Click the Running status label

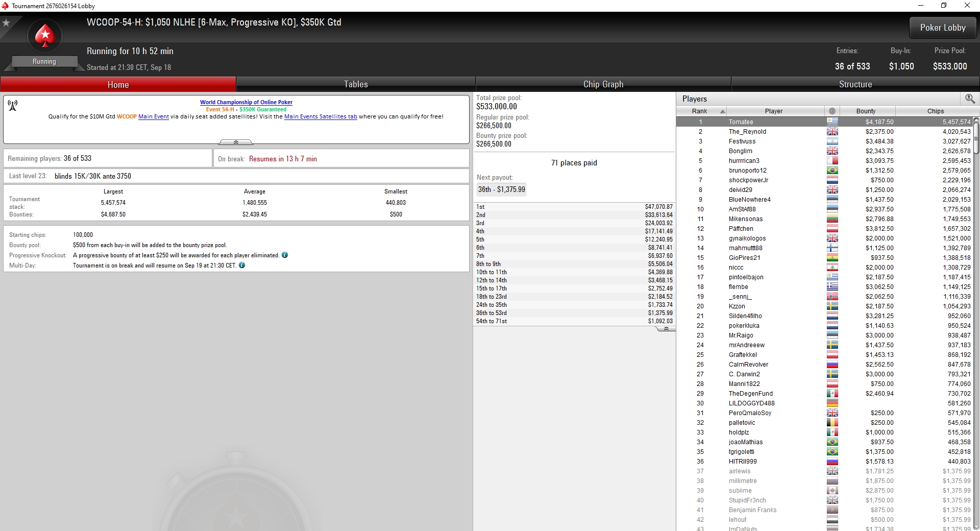tap(44, 61)
